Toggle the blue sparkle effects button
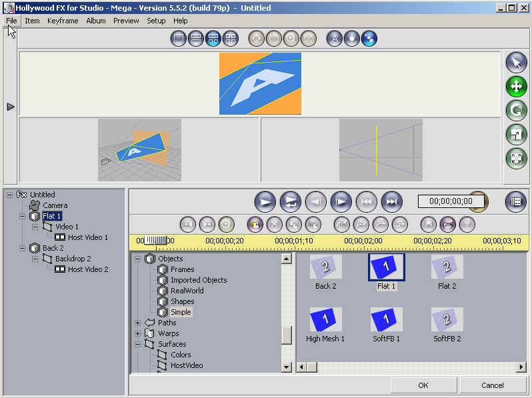Image resolution: width=532 pixels, height=398 pixels. pyautogui.click(x=369, y=39)
